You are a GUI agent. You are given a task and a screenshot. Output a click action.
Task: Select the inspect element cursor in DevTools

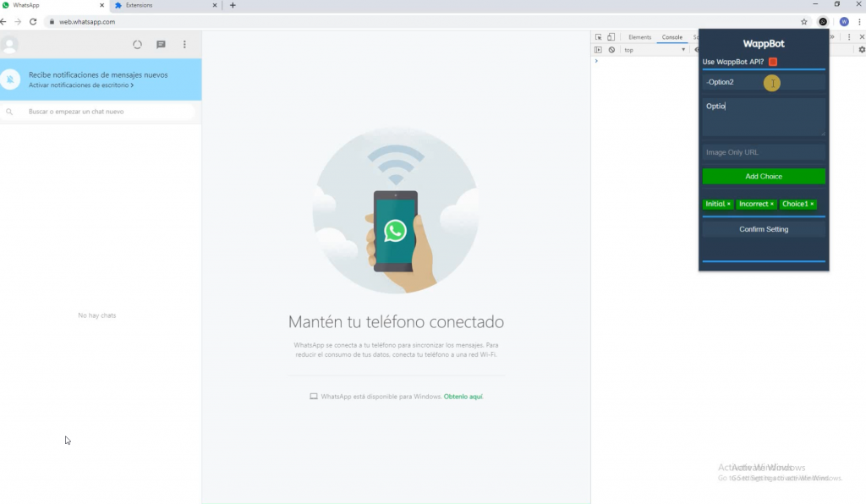pyautogui.click(x=599, y=36)
